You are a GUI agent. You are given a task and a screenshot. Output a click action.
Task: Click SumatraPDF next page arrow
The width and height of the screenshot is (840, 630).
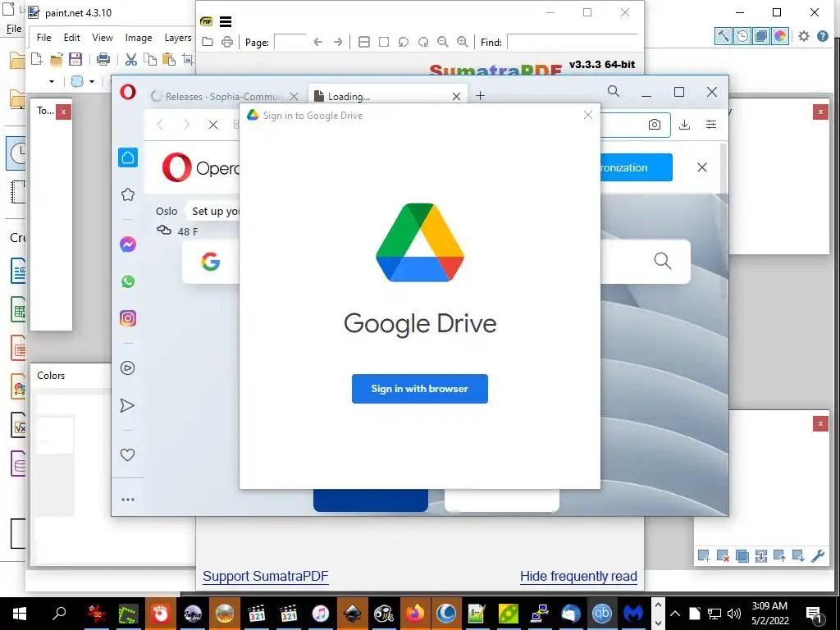coord(337,42)
